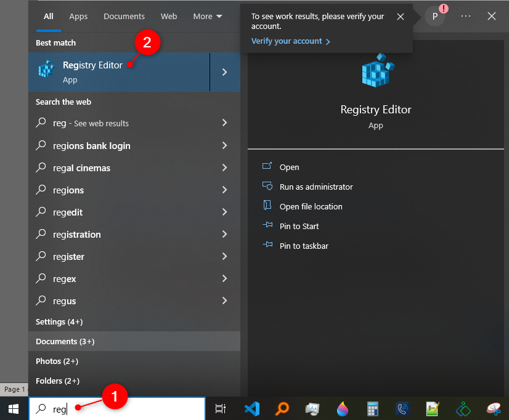The height and width of the screenshot is (420, 509).
Task: Click the magnifier icon beside 'regex'
Action: [41, 278]
